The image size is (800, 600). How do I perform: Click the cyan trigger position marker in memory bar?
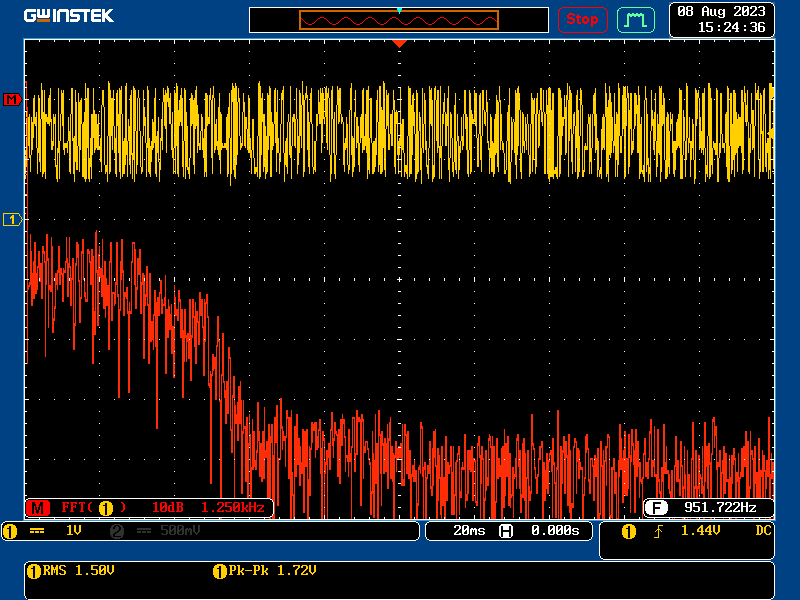pos(399,10)
